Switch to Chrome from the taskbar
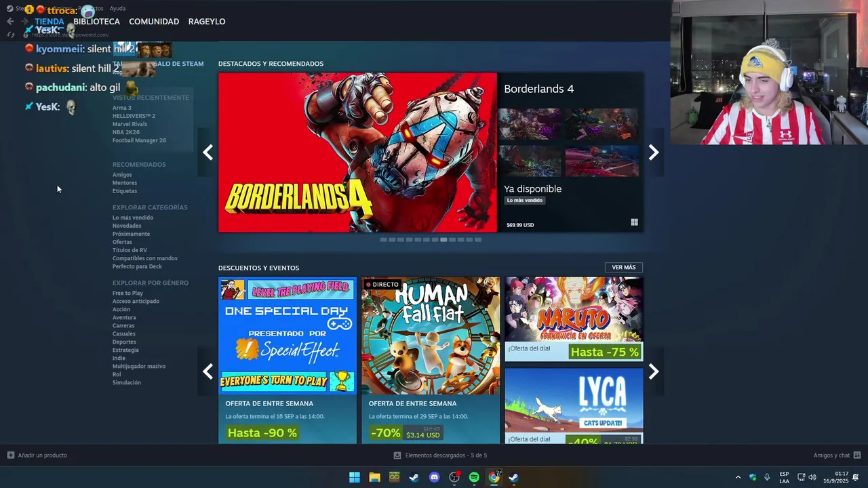Screen dimensions: 868x488 click(x=494, y=477)
